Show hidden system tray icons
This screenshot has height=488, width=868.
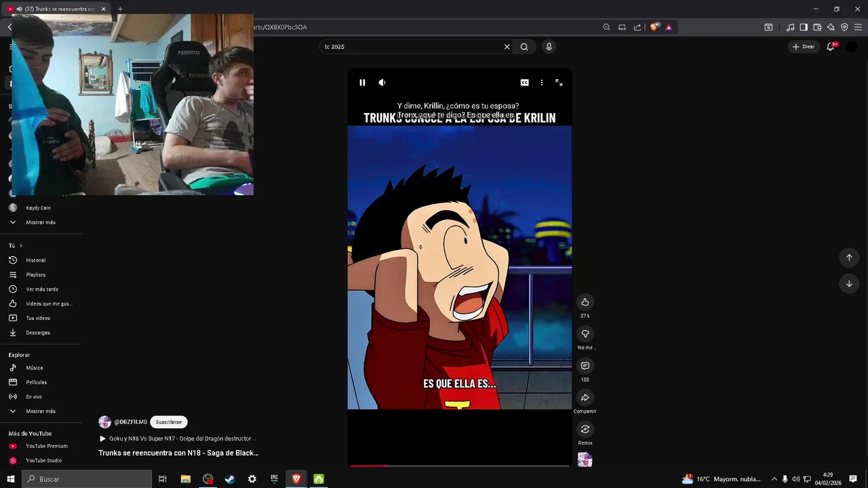(774, 479)
